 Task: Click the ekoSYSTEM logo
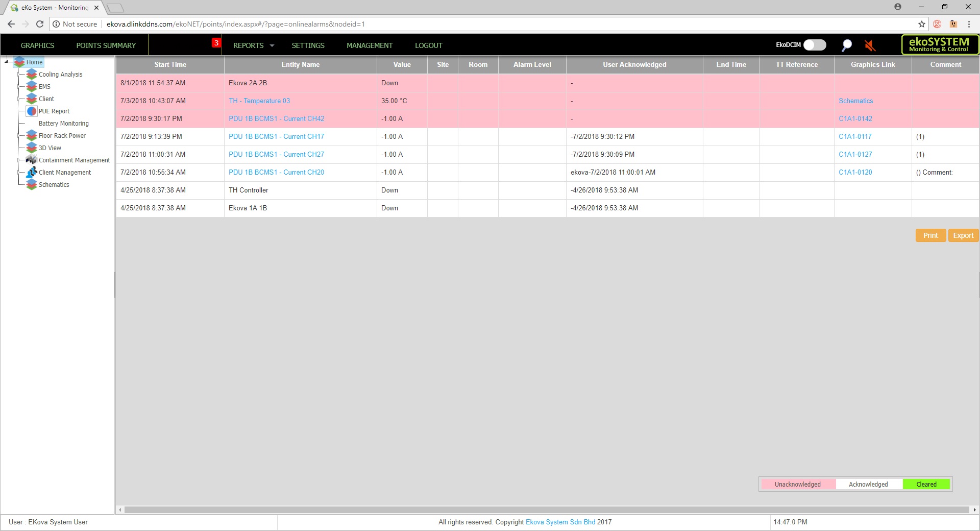coord(939,44)
